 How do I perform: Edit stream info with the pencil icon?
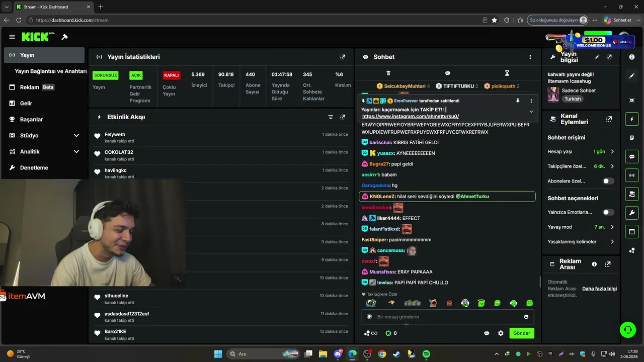tap(597, 57)
